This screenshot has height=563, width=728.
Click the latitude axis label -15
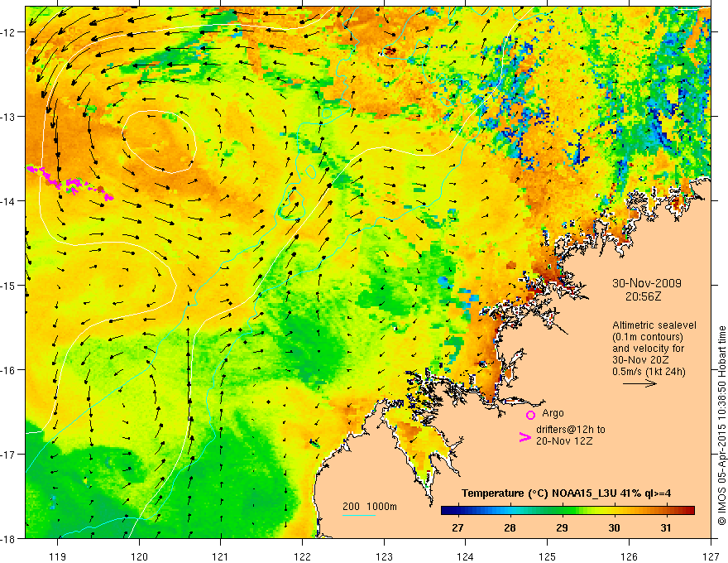(9, 285)
